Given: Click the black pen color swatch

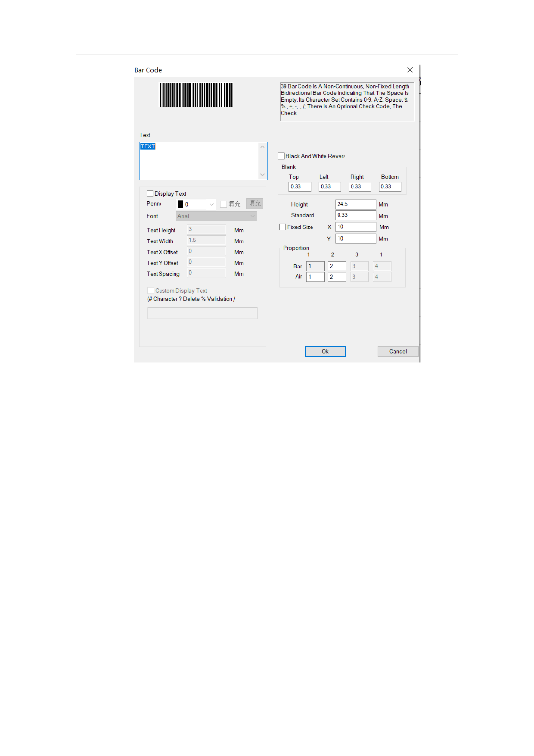Looking at the screenshot, I should tap(180, 204).
